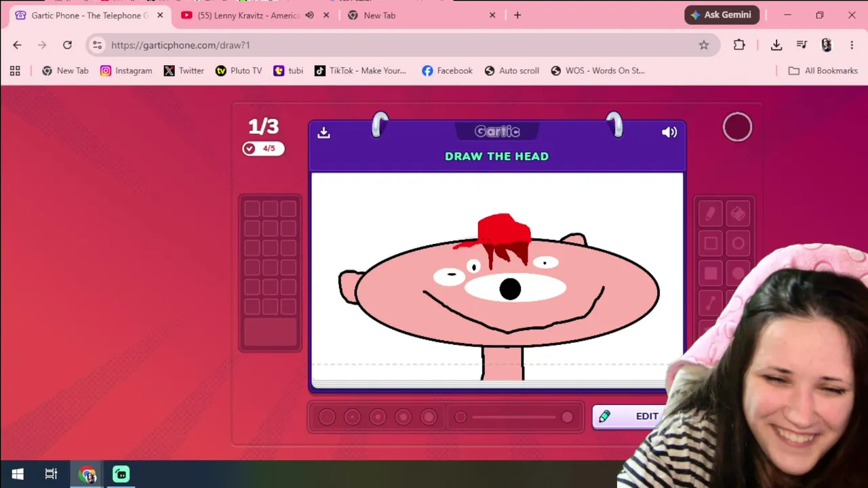The height and width of the screenshot is (488, 868).
Task: Close the New Tab browser tab
Action: pyautogui.click(x=492, y=15)
